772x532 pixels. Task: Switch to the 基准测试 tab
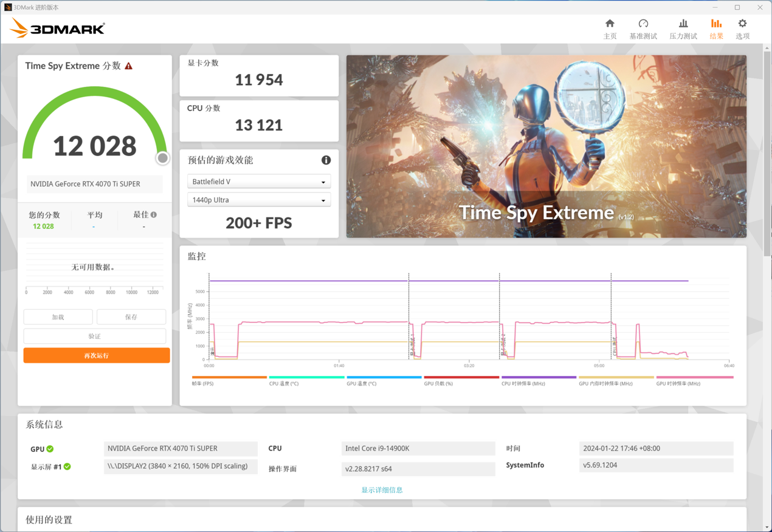point(643,28)
